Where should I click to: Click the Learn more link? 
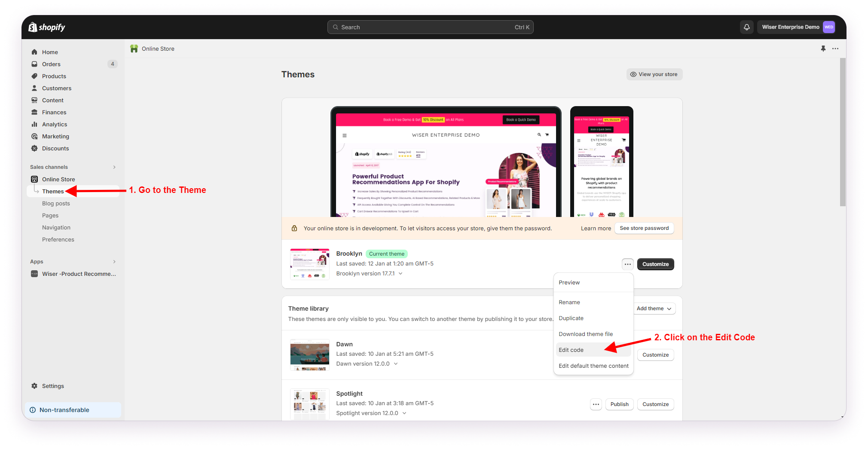coord(596,229)
